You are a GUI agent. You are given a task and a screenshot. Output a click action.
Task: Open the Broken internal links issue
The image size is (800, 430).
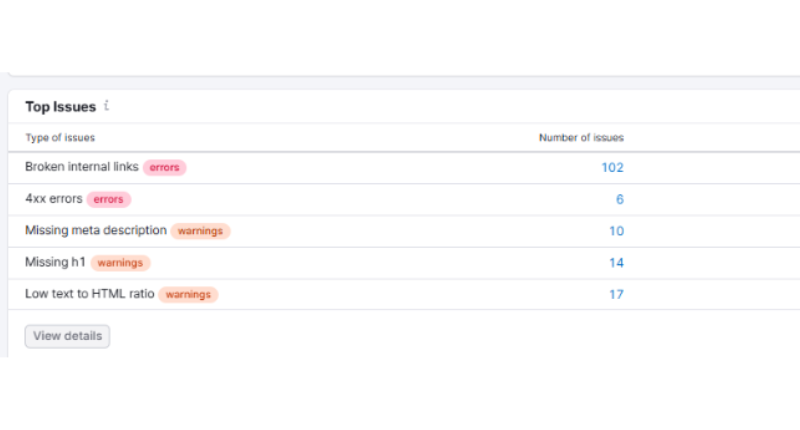click(x=81, y=167)
